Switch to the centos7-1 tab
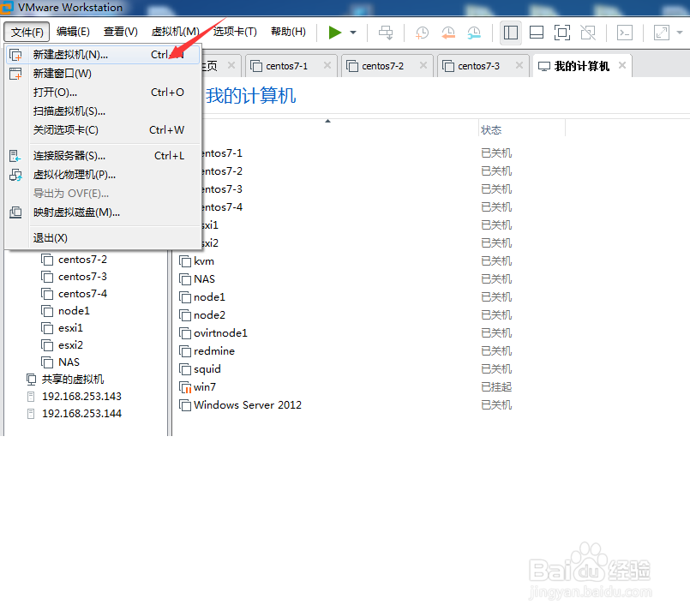690x616 pixels. point(286,66)
